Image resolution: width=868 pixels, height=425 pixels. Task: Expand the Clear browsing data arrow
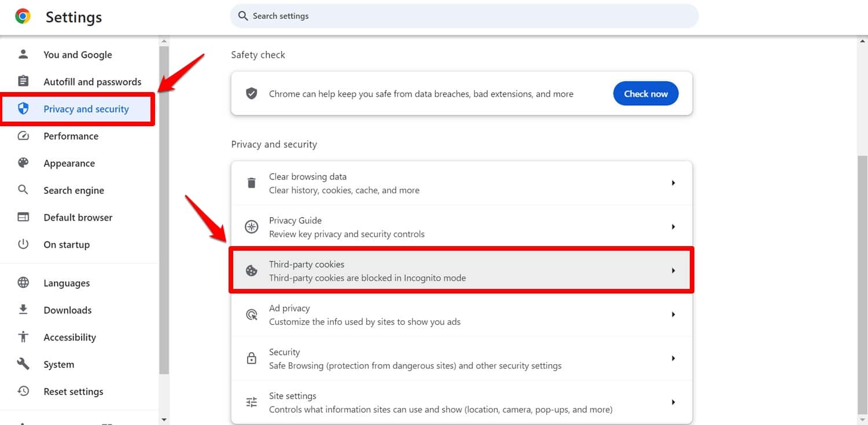click(x=673, y=183)
